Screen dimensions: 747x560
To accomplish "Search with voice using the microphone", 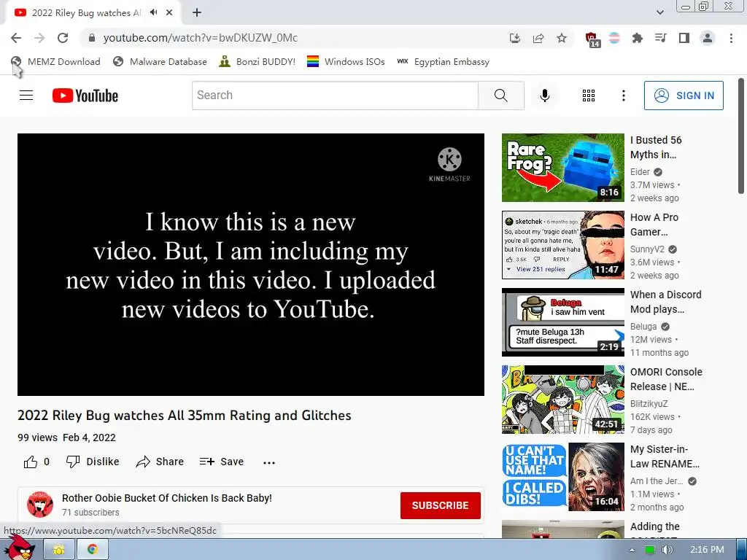I will coord(545,96).
